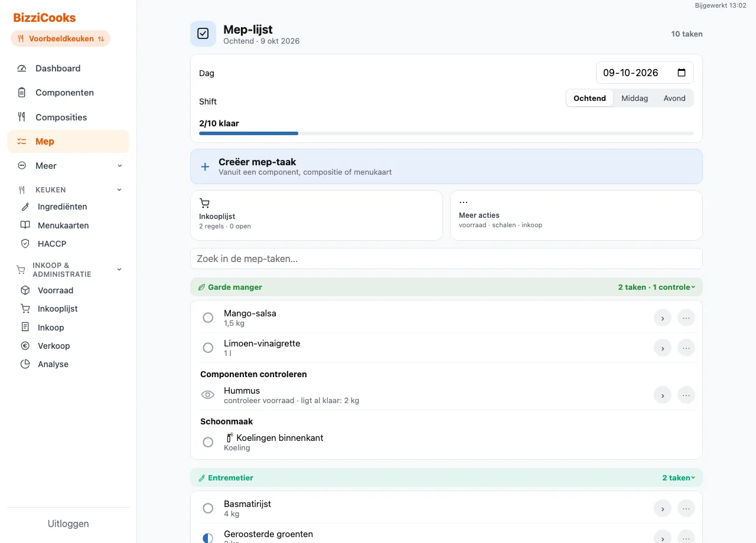Screen dimensions: 756x543
Task: Click the Verkoop euro icon
Action: pyautogui.click(x=25, y=346)
